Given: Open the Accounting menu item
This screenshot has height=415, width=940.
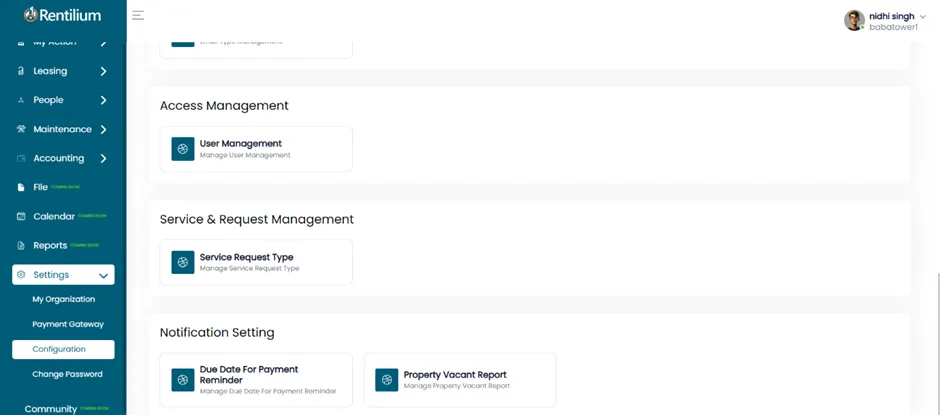Looking at the screenshot, I should (x=63, y=158).
